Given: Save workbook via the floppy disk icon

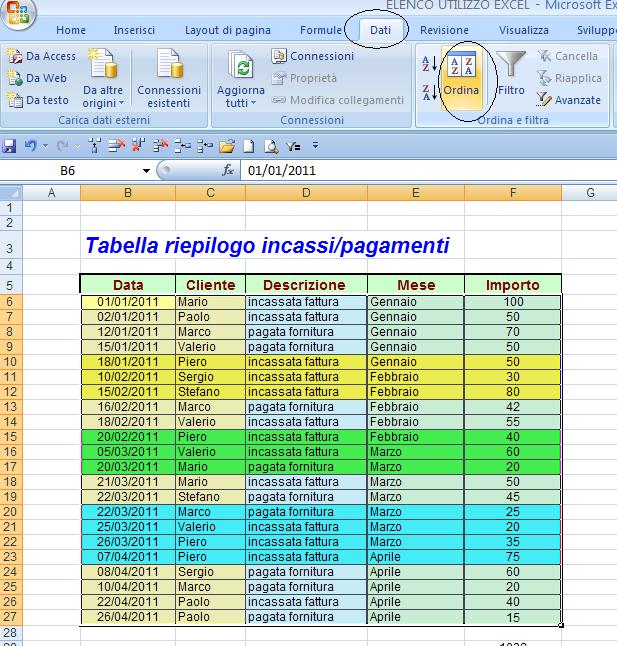Looking at the screenshot, I should (9, 146).
